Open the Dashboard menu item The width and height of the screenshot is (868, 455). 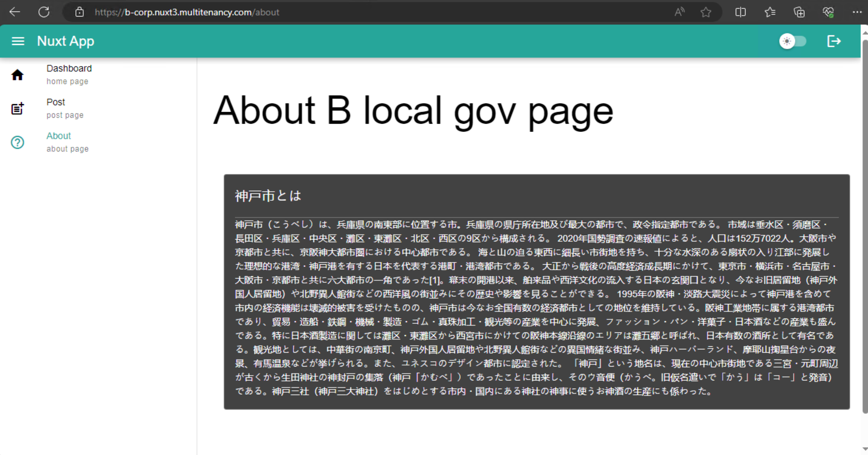tap(98, 75)
